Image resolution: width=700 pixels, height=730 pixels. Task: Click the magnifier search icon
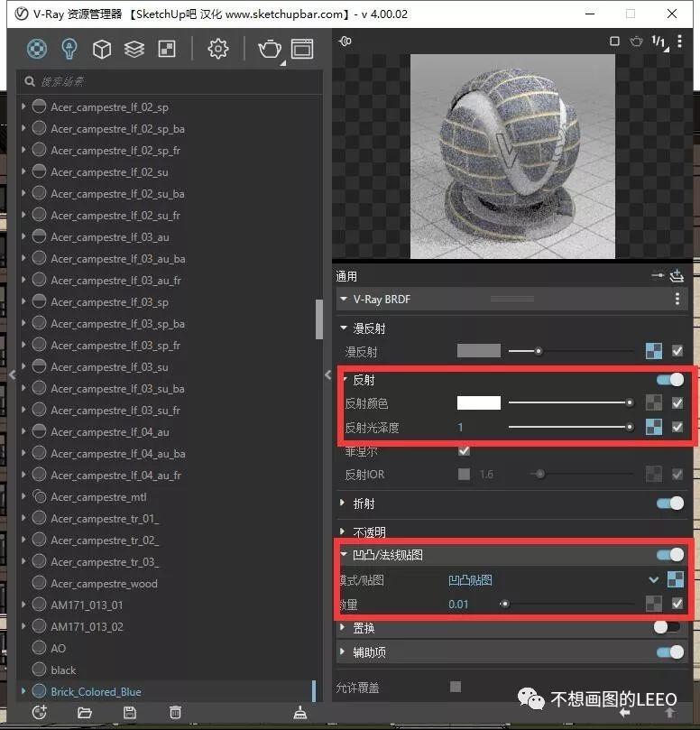coord(30,81)
